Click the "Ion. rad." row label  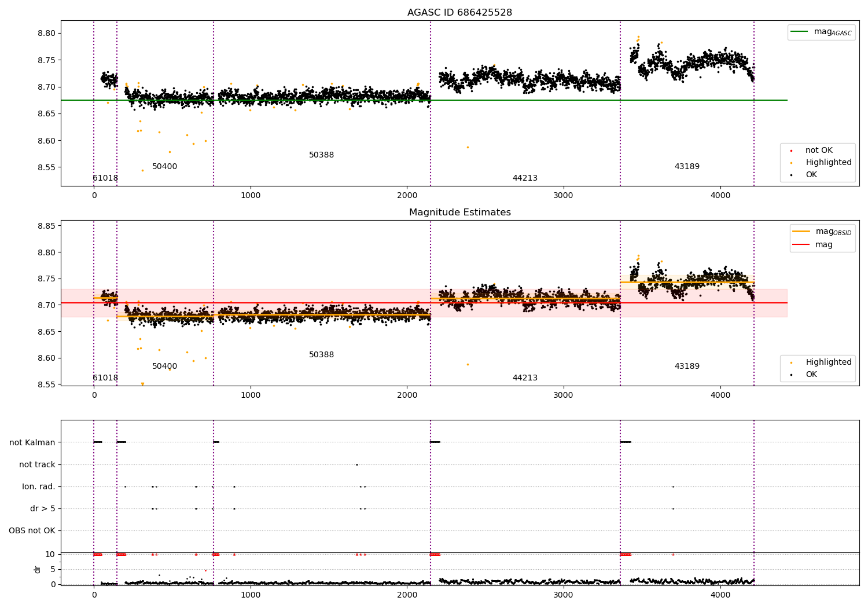pyautogui.click(x=39, y=487)
